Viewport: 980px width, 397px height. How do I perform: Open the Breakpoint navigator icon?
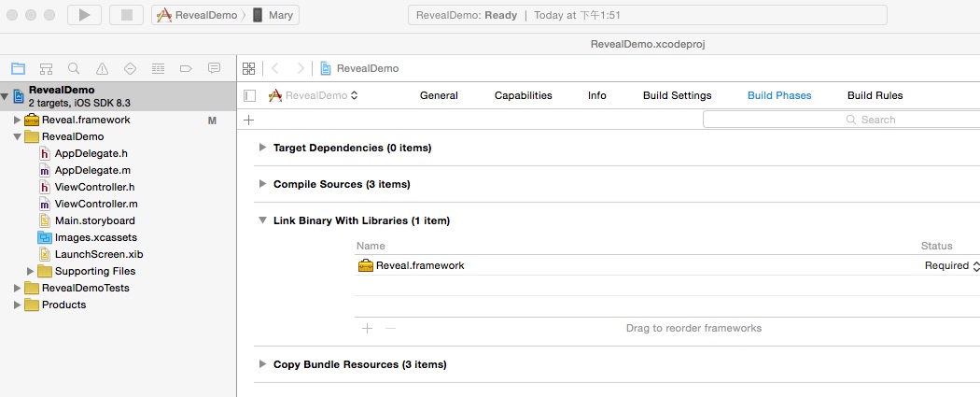[x=186, y=68]
